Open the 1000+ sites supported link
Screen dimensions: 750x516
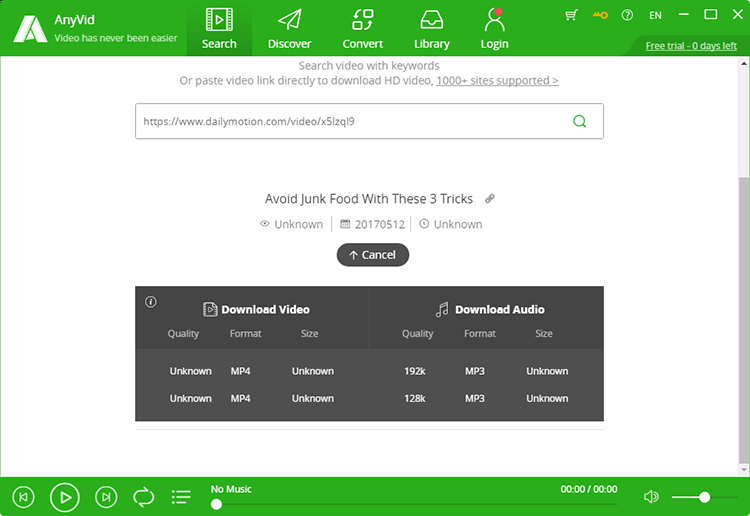497,80
